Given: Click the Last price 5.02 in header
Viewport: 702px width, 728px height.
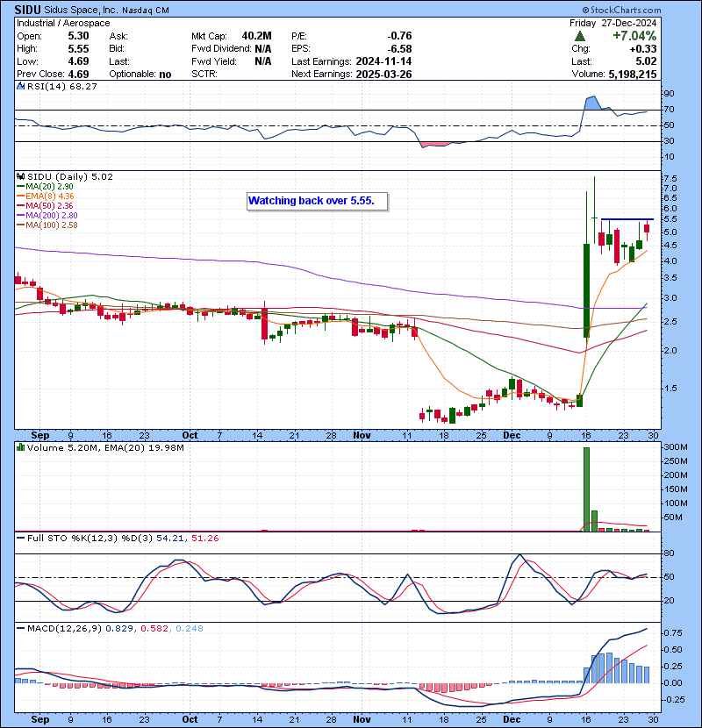Looking at the screenshot, I should coord(646,61).
